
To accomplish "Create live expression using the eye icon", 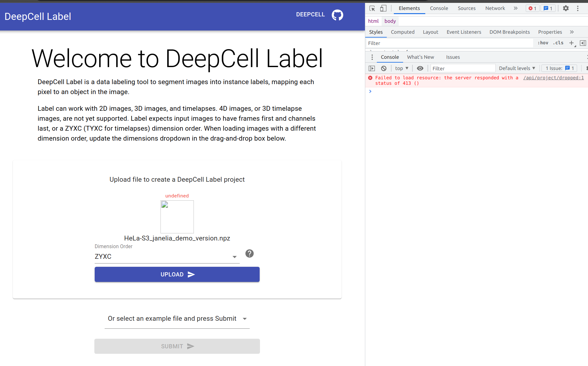I will (x=420, y=68).
